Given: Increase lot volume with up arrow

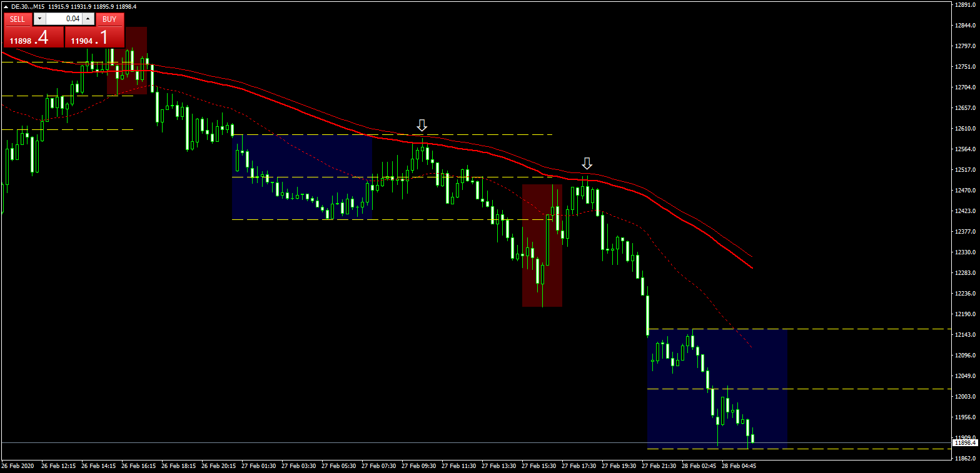Looking at the screenshot, I should (88, 19).
